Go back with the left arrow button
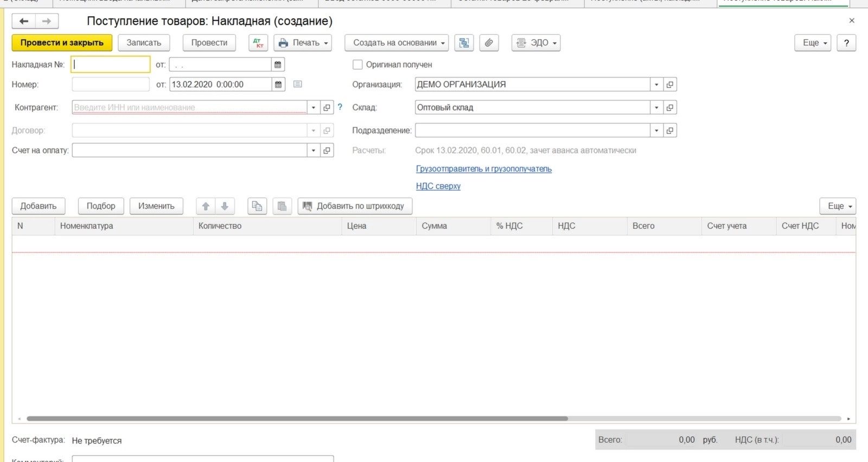Viewport: 868px width, 462px height. point(24,21)
